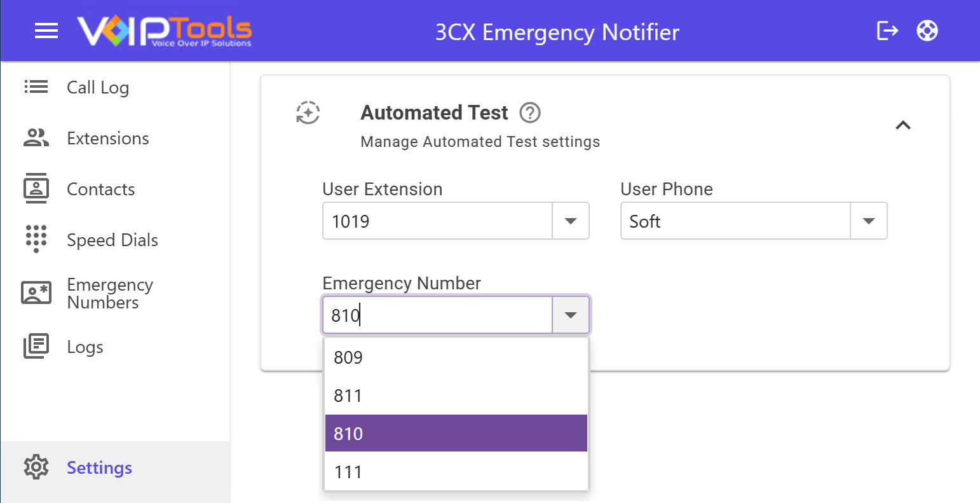Click the Settings gear icon
This screenshot has width=980, height=503.
coord(36,467)
